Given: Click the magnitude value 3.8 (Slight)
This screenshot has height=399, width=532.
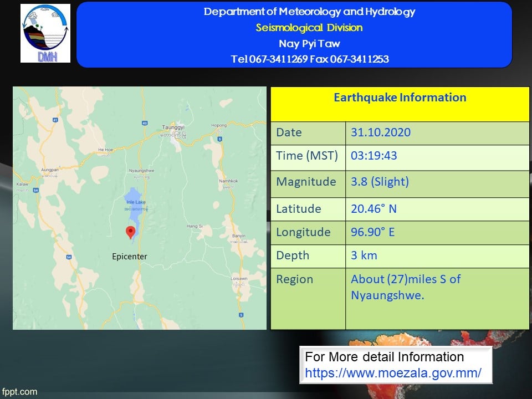Looking at the screenshot, I should (380, 182).
